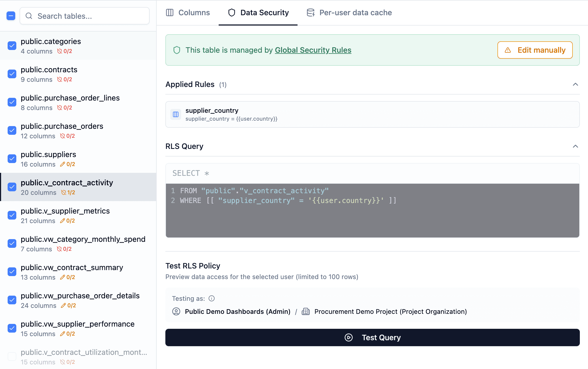Click the 0/2 badge on public.vw_category_monthly_spend
This screenshot has width=588, height=369.
click(64, 249)
